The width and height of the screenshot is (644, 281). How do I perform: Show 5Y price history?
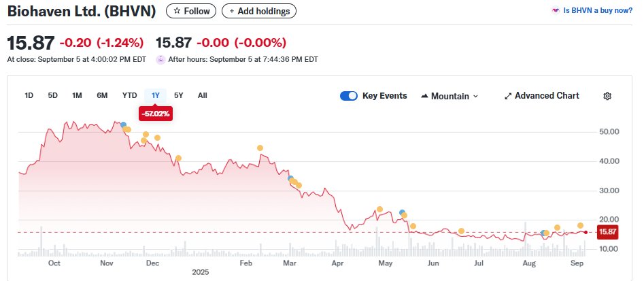(179, 95)
